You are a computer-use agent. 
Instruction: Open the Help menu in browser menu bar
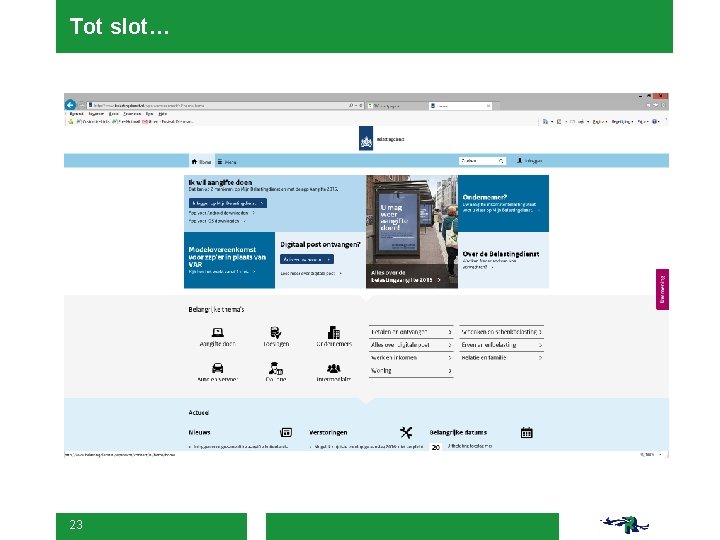[x=163, y=114]
